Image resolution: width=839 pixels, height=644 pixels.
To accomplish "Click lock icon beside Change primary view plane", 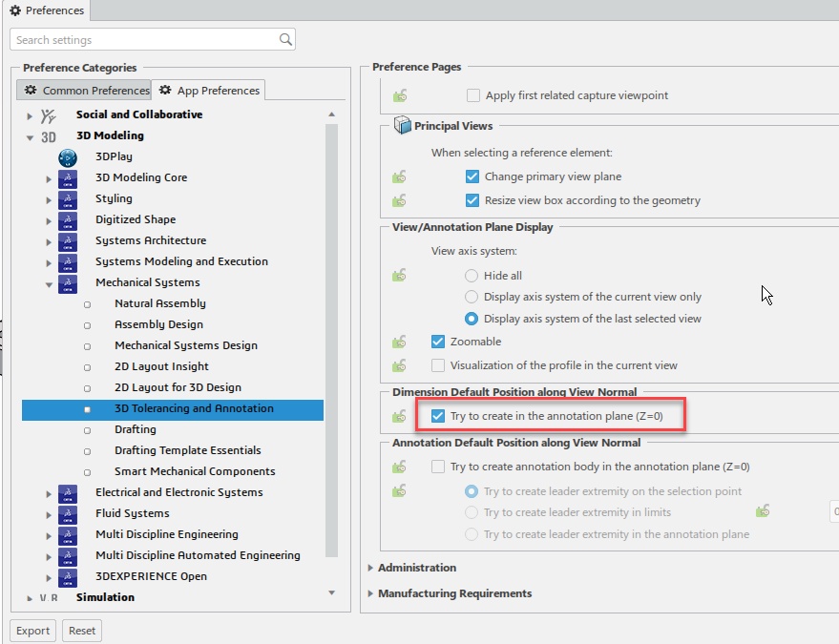I will 400,177.
